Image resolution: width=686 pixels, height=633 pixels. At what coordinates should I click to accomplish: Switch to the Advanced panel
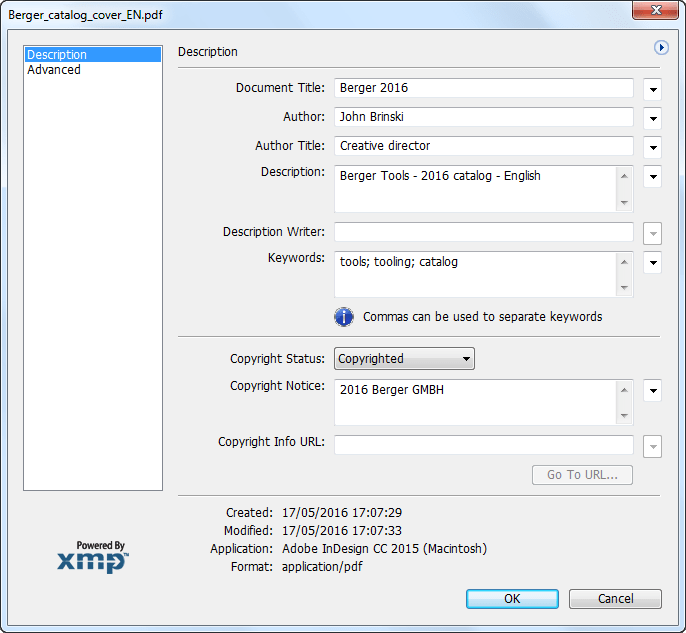coord(93,70)
